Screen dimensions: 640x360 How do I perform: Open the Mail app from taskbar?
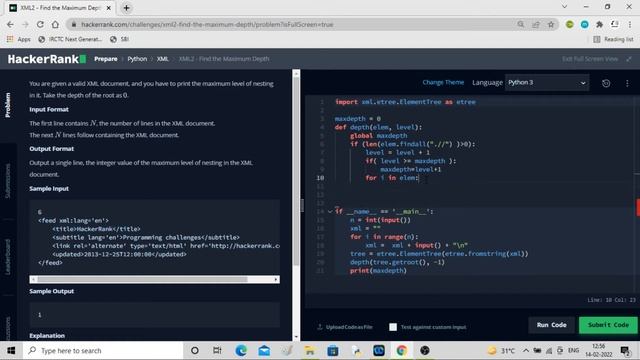(264, 351)
